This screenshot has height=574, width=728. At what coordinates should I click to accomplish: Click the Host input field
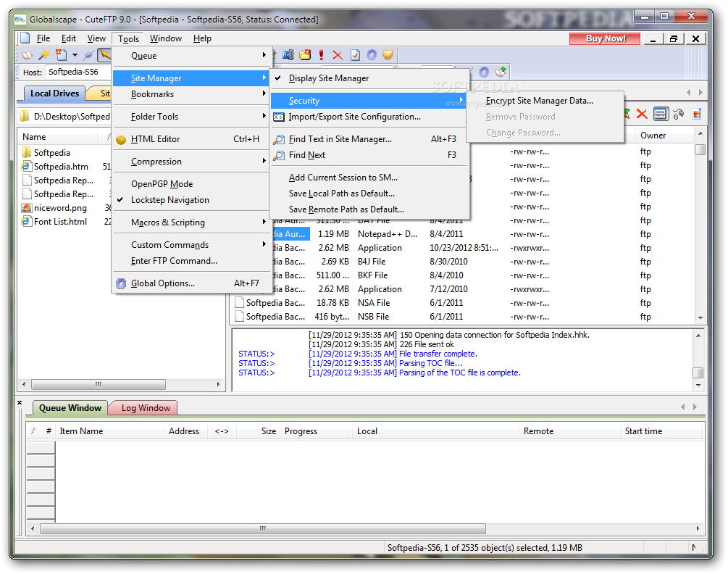(x=78, y=72)
